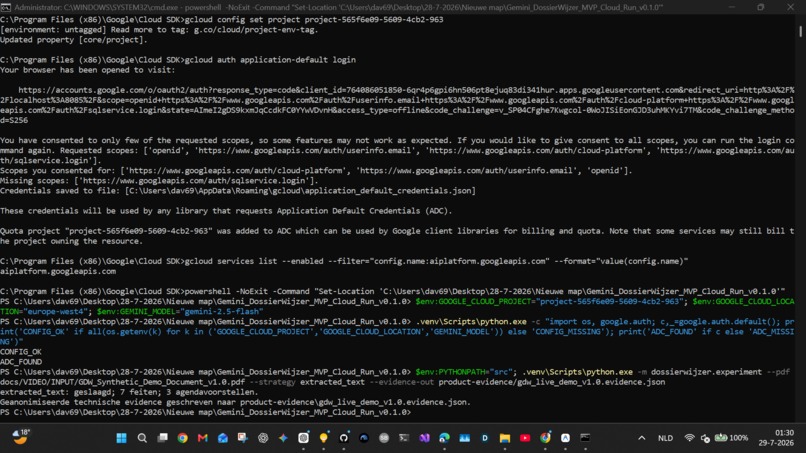Open the blue D app icon
Viewport: 806px width, 453px height.
485,438
